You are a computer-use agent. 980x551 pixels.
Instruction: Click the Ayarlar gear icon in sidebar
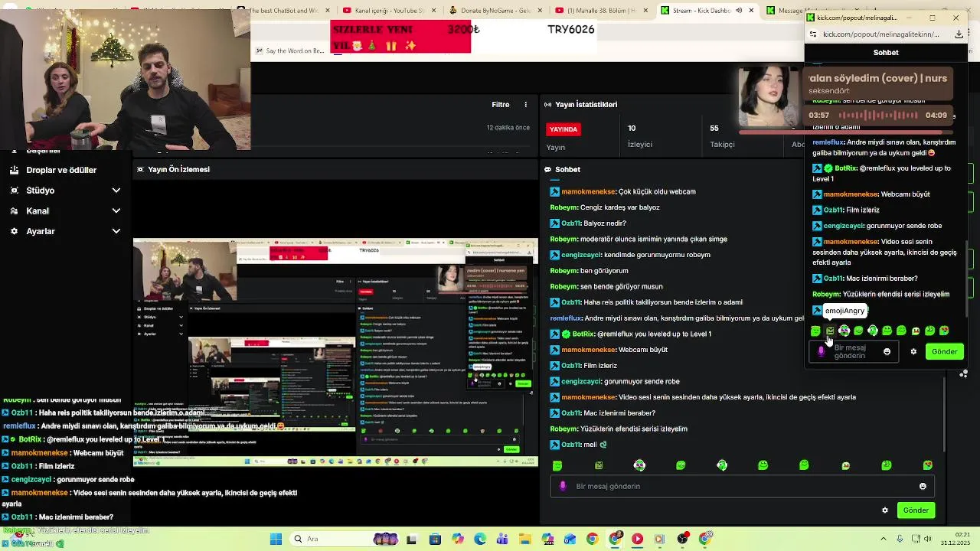coord(15,231)
